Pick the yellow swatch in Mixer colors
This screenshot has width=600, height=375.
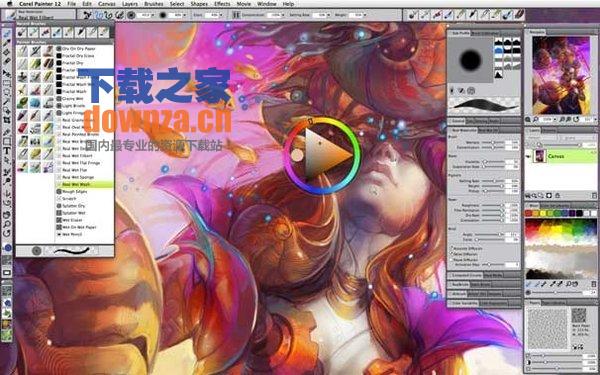pyautogui.click(x=543, y=214)
